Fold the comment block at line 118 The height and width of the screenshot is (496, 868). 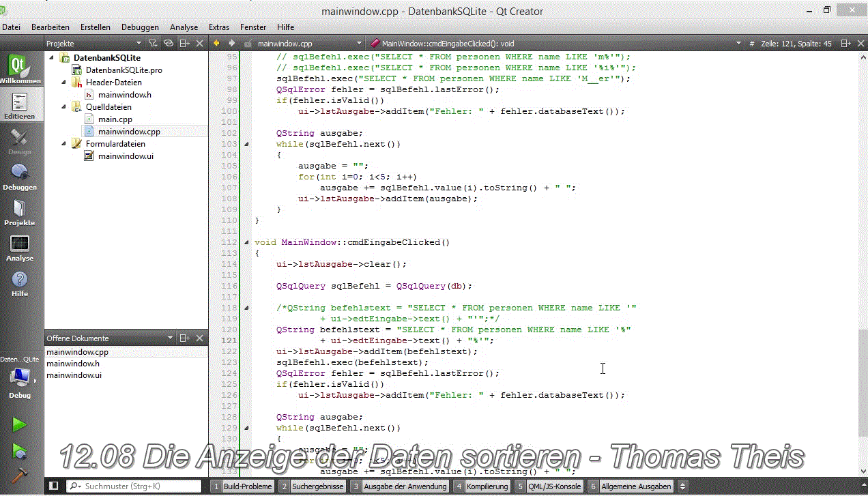click(x=246, y=308)
